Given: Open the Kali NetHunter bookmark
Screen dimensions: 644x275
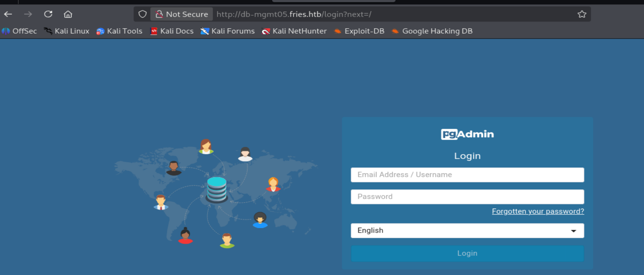Looking at the screenshot, I should click(x=294, y=31).
